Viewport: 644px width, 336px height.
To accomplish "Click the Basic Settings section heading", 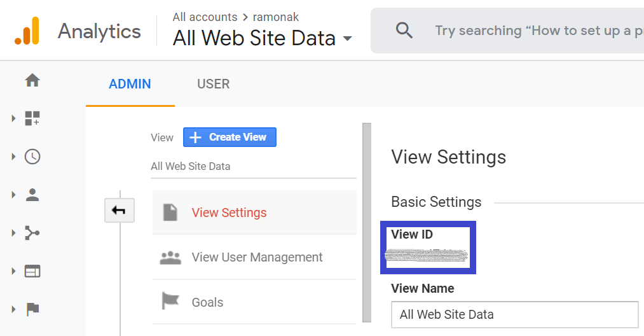I will point(436,202).
